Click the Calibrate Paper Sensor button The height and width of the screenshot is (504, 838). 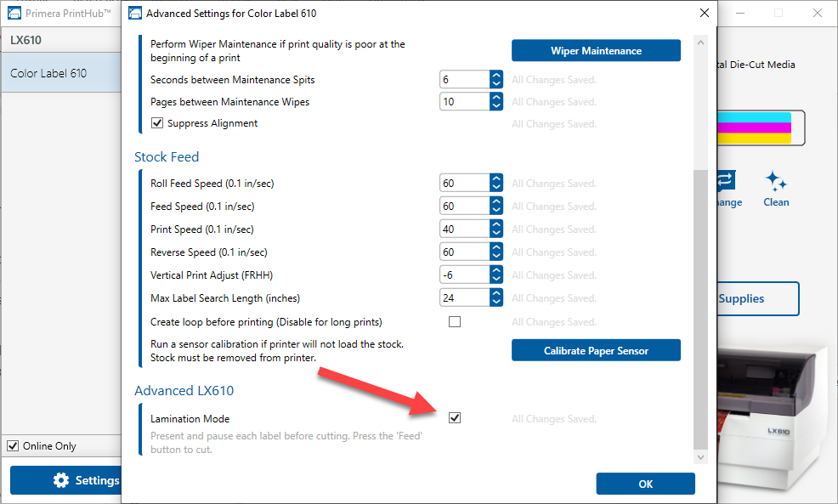click(596, 350)
